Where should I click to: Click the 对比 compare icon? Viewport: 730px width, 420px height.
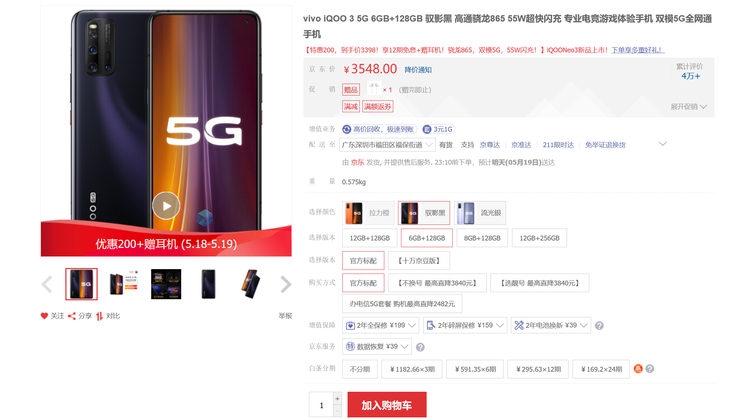click(x=99, y=316)
